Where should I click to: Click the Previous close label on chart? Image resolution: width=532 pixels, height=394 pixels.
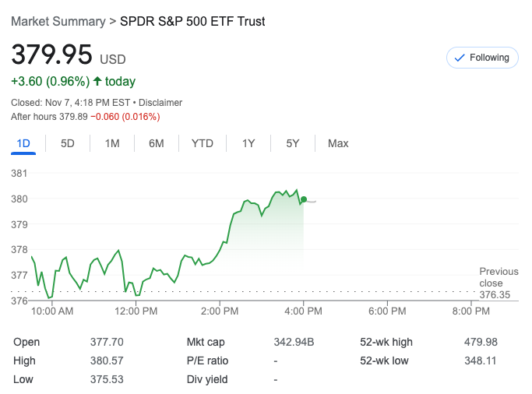(x=499, y=277)
